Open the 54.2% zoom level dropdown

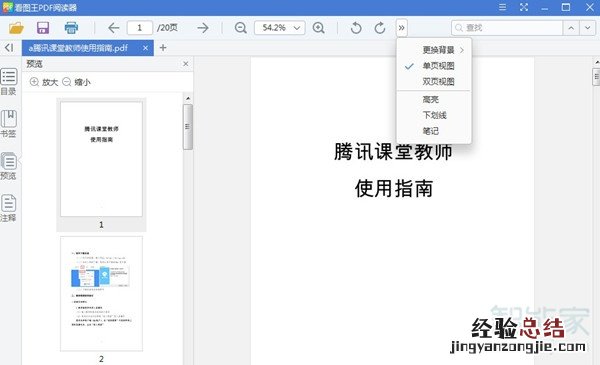pyautogui.click(x=280, y=28)
